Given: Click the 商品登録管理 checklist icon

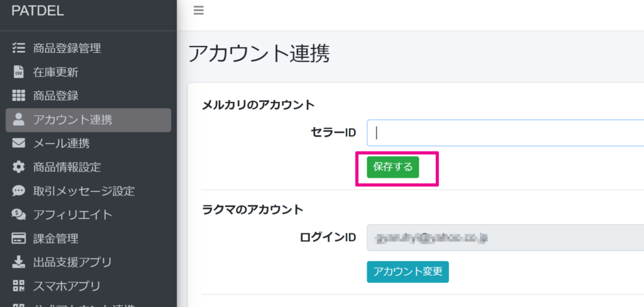Looking at the screenshot, I should [x=19, y=48].
